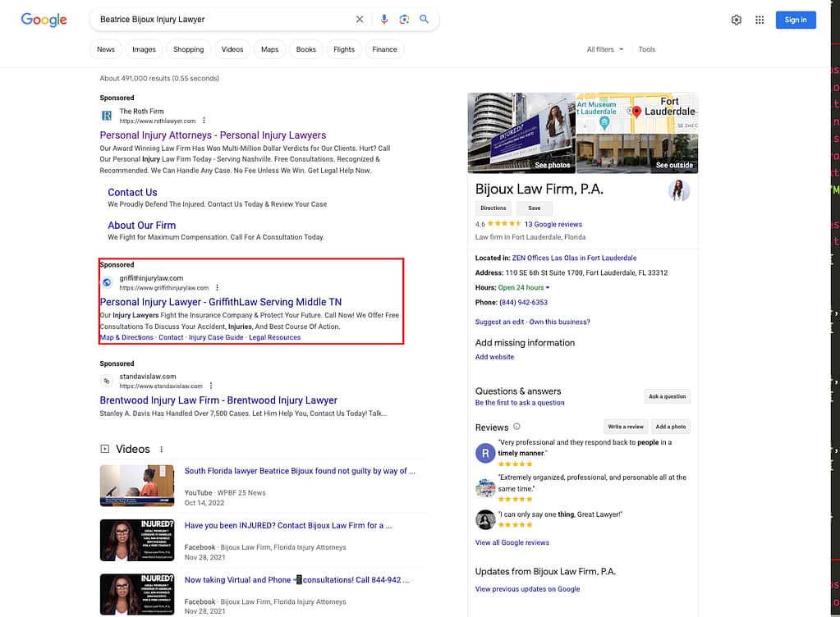
Task: Click Add website link
Action: point(494,357)
